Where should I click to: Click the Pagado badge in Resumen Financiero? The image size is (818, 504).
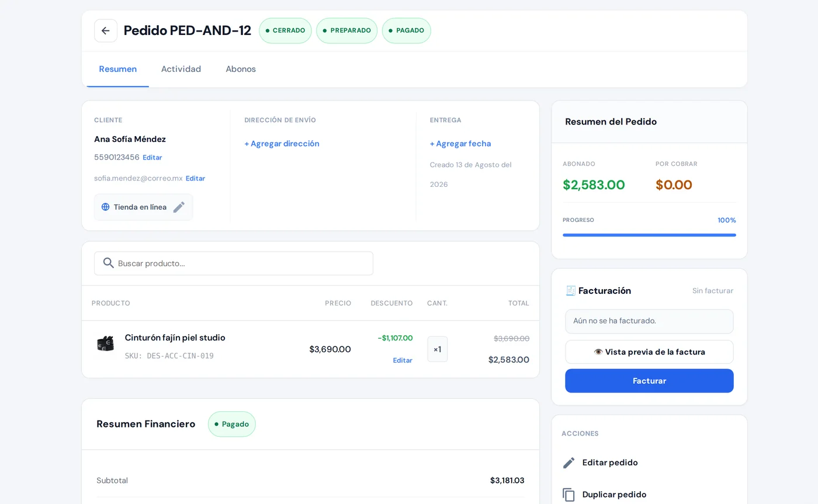[x=232, y=424]
